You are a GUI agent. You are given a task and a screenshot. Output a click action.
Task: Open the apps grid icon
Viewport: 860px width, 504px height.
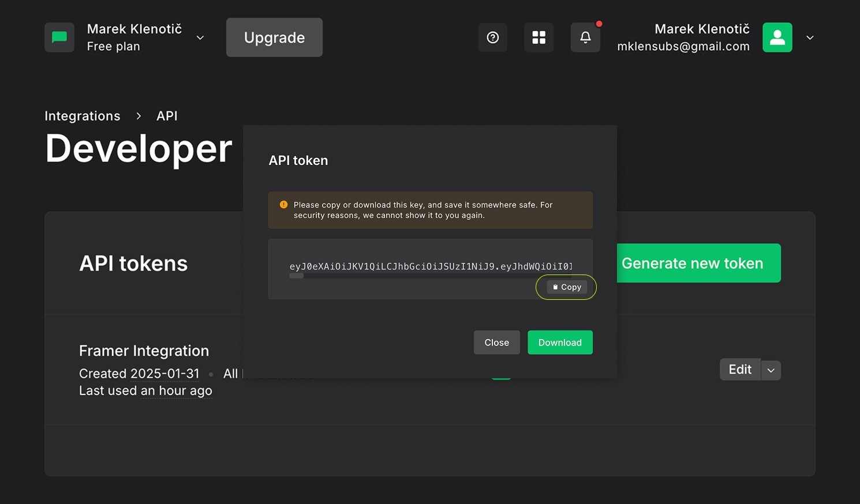539,37
